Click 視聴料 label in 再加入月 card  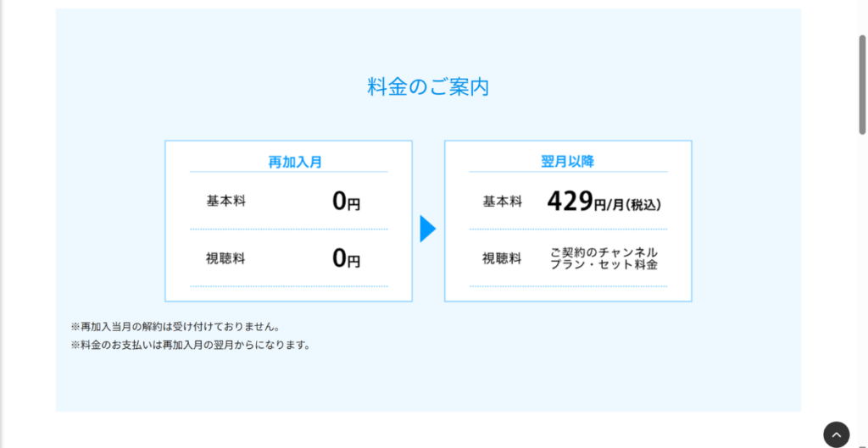point(225,259)
